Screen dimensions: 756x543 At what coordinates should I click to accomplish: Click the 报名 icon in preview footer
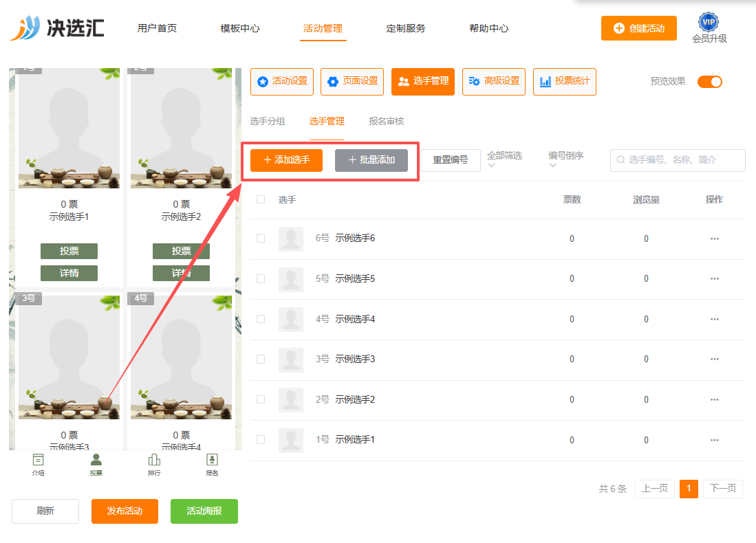(212, 460)
